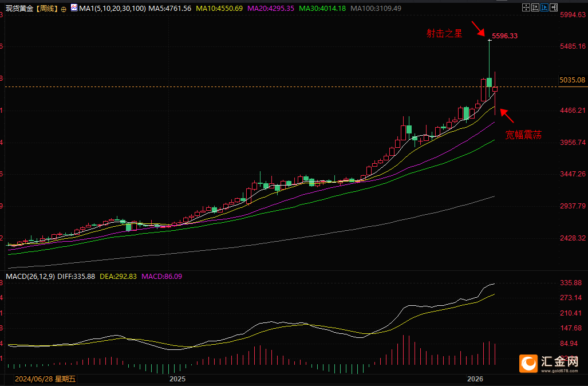Click the tall green shooting star candlestick
The height and width of the screenshot is (386, 588).
490,70
